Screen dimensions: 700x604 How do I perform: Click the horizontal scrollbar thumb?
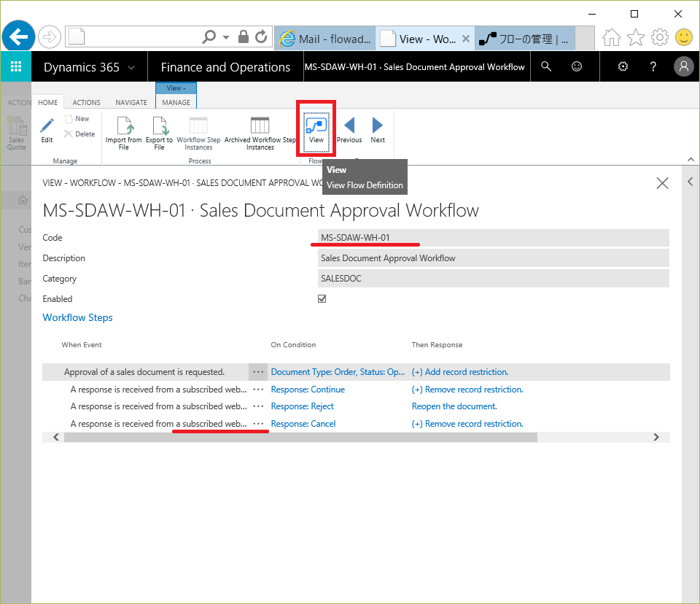tap(300, 437)
